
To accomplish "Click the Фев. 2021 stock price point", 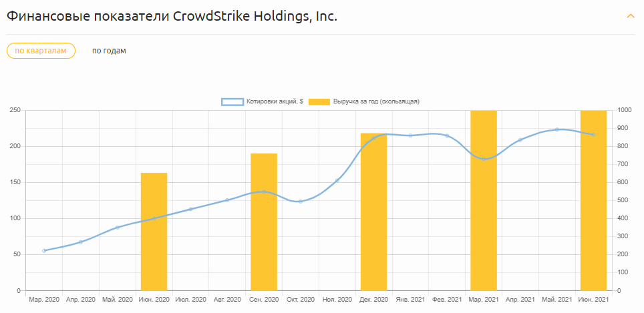I will (x=447, y=135).
